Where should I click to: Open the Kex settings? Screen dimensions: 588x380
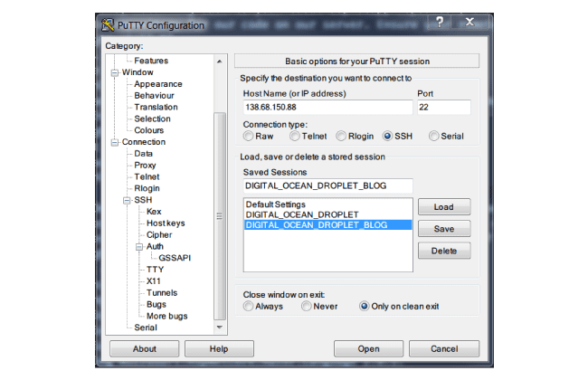(154, 212)
